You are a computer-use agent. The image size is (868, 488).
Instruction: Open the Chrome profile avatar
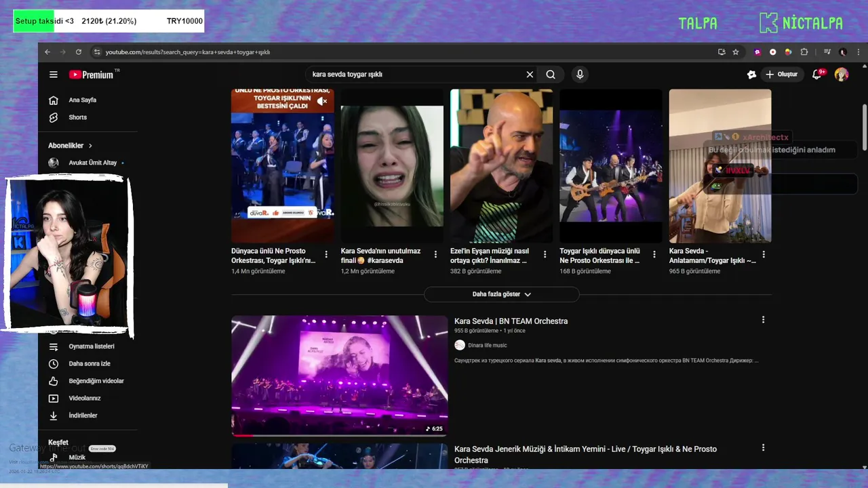pos(843,52)
